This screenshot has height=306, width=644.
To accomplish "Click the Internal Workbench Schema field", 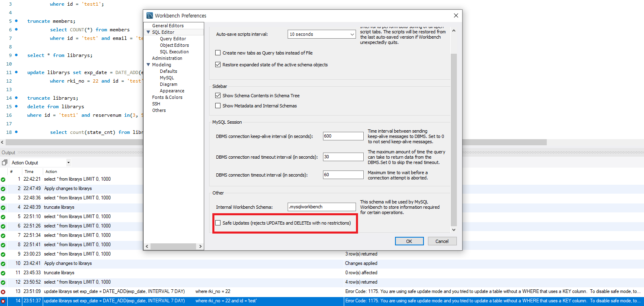I will pos(321,207).
